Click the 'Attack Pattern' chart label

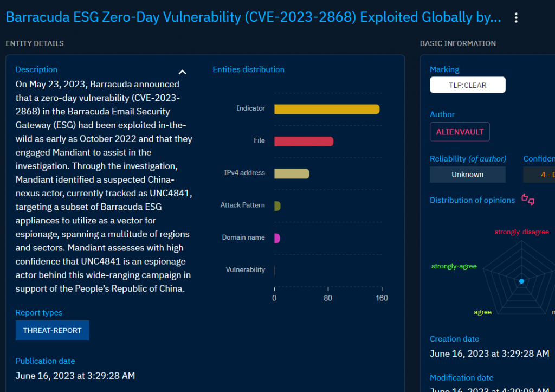(242, 205)
